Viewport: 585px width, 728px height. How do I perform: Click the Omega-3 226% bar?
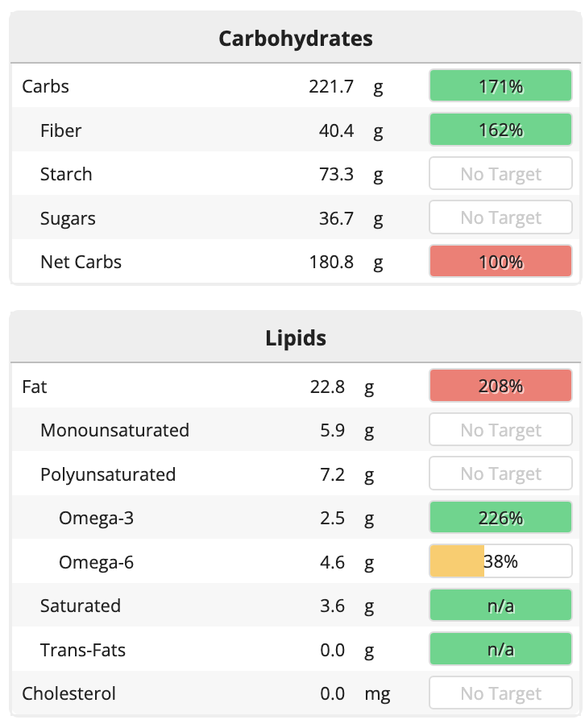click(x=500, y=518)
